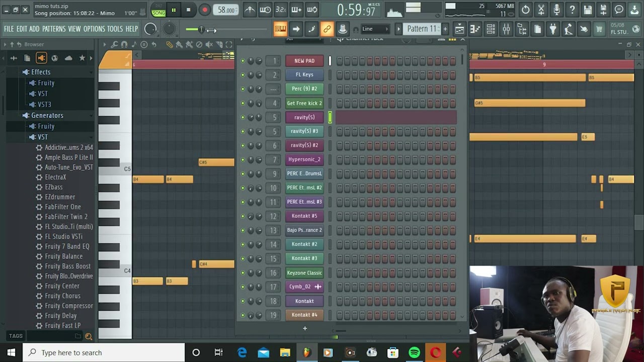Open the plugin picker plug icon

553,29
